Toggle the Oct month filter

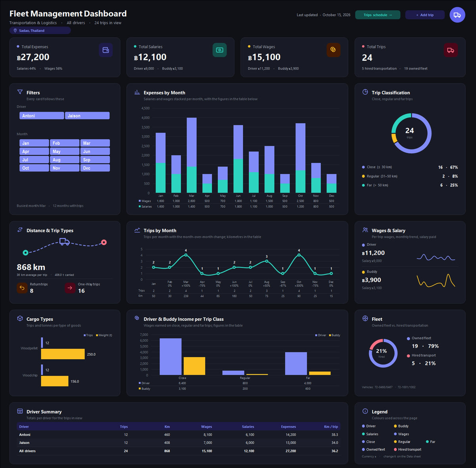(34, 168)
